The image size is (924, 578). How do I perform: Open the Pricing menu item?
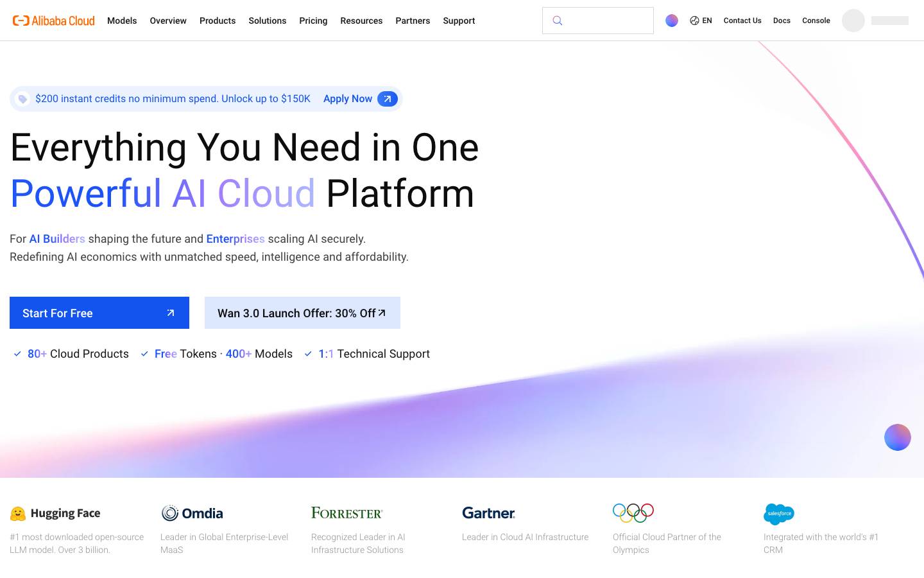coord(313,21)
